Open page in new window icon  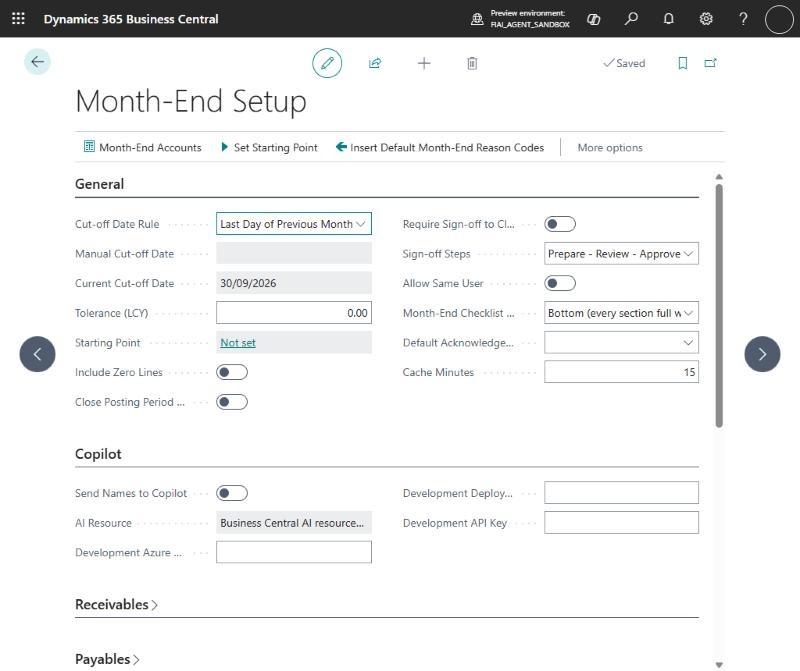coord(710,63)
